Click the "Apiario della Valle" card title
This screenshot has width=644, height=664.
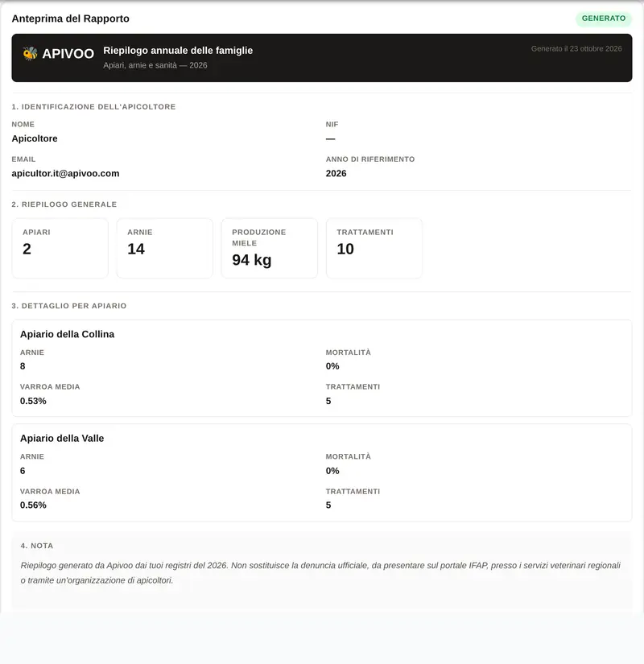pyautogui.click(x=62, y=439)
